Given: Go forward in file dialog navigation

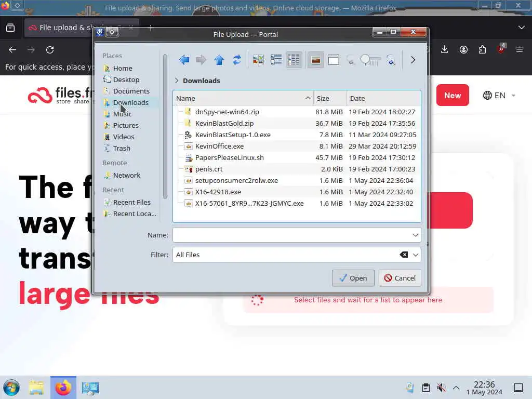Looking at the screenshot, I should tap(201, 60).
